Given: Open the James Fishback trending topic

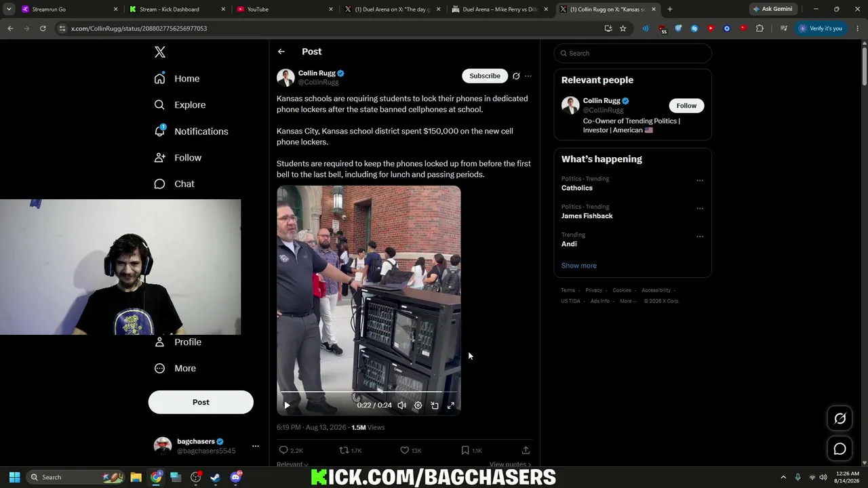Looking at the screenshot, I should pyautogui.click(x=587, y=216).
